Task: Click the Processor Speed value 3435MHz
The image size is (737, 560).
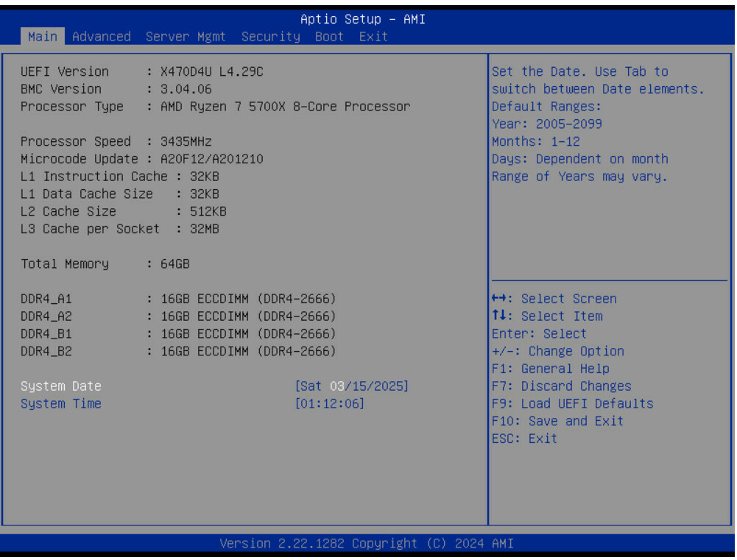Action: point(186,141)
